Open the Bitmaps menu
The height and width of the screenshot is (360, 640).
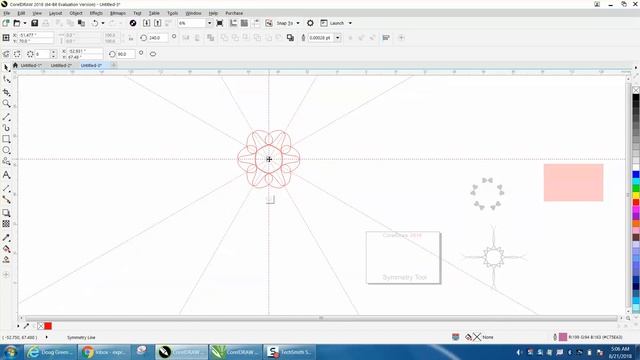tap(118, 13)
